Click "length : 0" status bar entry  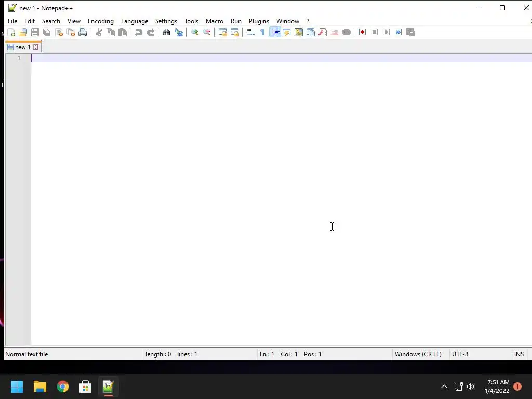tap(158, 354)
